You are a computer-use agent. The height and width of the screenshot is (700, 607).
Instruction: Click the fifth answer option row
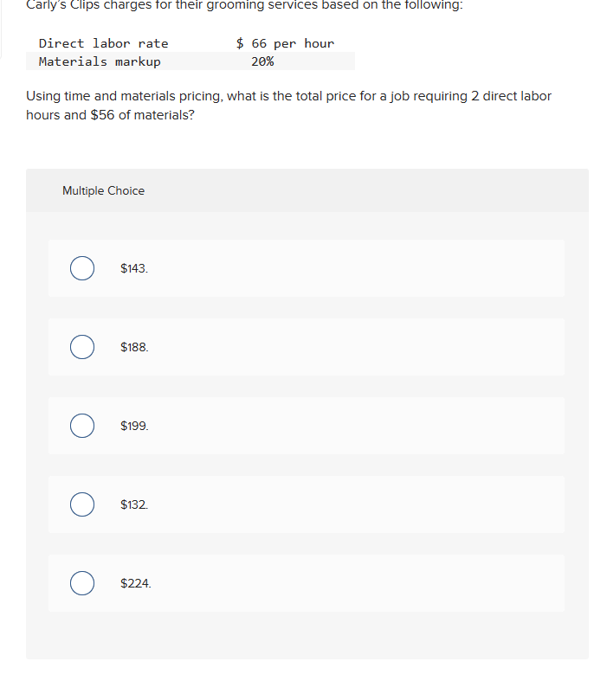pyautogui.click(x=307, y=583)
